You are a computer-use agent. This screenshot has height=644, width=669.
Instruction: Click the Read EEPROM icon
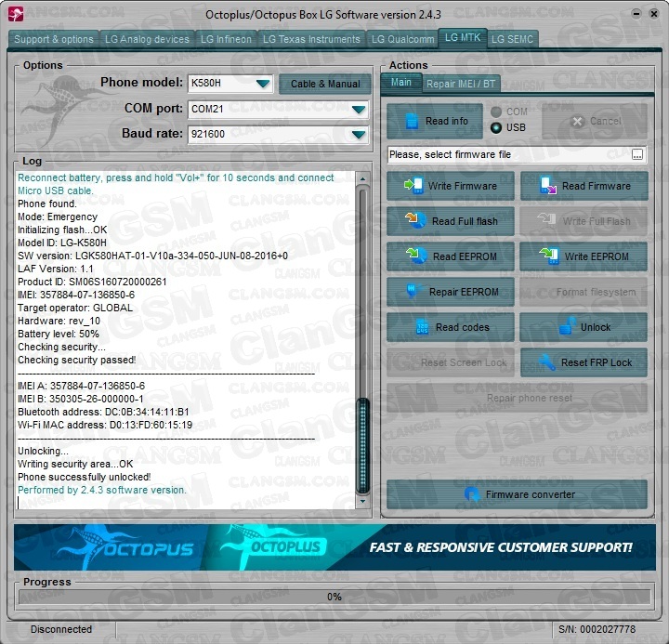coord(416,256)
